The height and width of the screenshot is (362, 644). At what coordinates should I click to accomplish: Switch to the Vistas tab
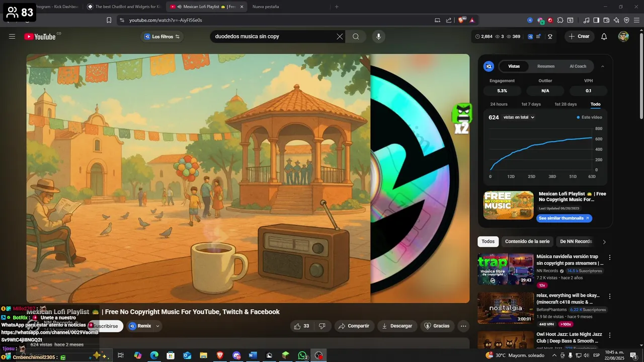pyautogui.click(x=514, y=66)
